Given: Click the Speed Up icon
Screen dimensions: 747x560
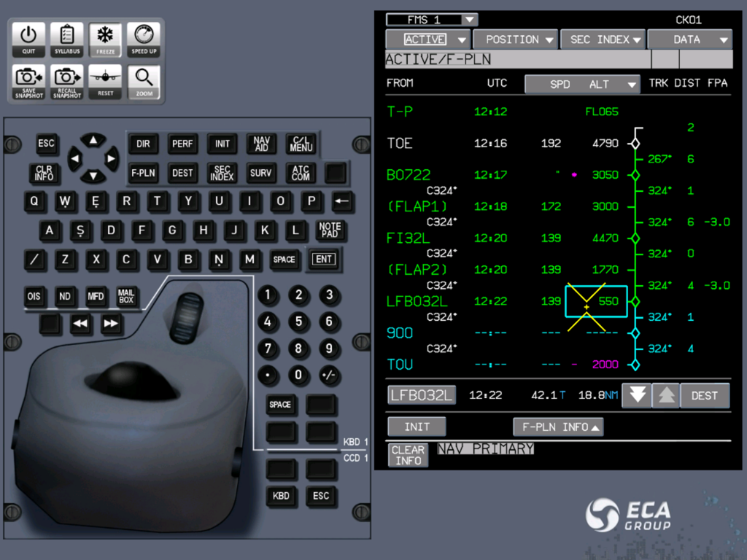Looking at the screenshot, I should tap(144, 39).
